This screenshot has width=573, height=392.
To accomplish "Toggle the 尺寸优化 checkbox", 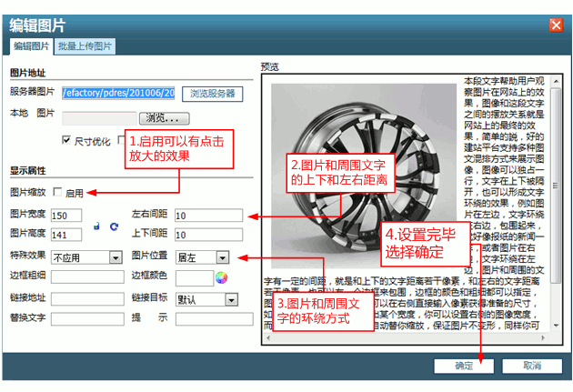I will point(66,140).
